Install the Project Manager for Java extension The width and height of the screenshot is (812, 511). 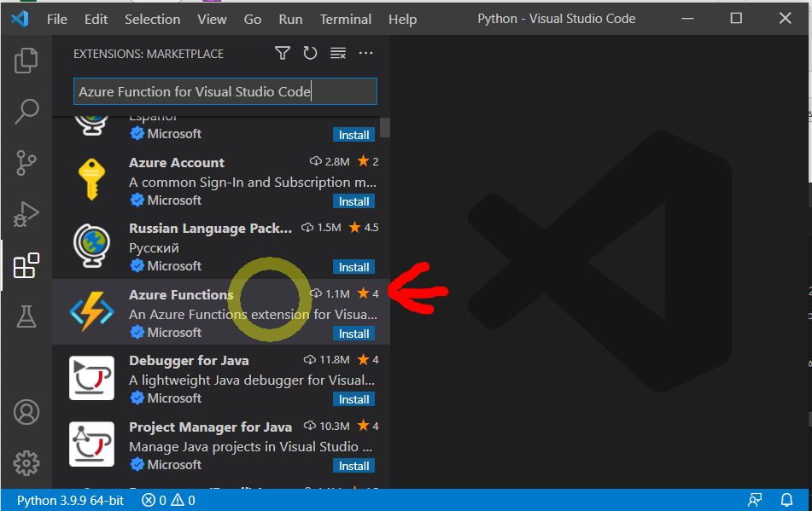tap(353, 466)
